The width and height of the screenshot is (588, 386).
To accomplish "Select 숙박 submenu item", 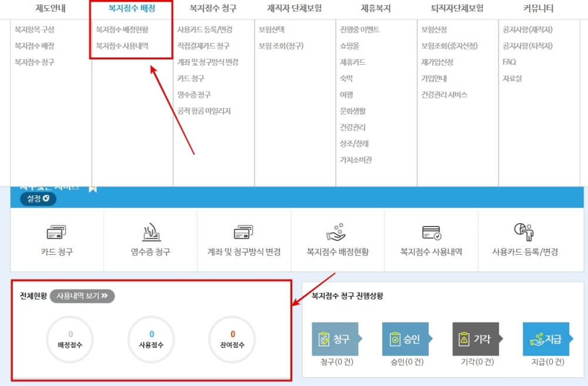I will pyautogui.click(x=346, y=78).
